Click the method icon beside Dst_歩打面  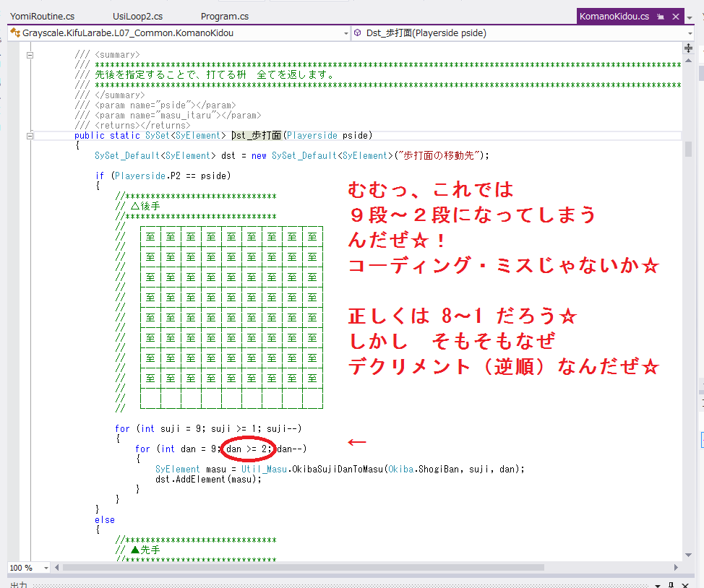358,33
